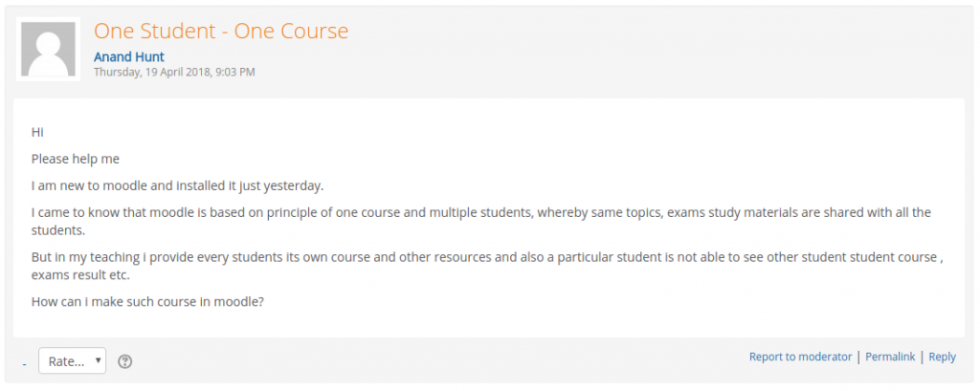Image resolution: width=980 pixels, height=391 pixels.
Task: Reply to this forum post
Action: (x=942, y=357)
